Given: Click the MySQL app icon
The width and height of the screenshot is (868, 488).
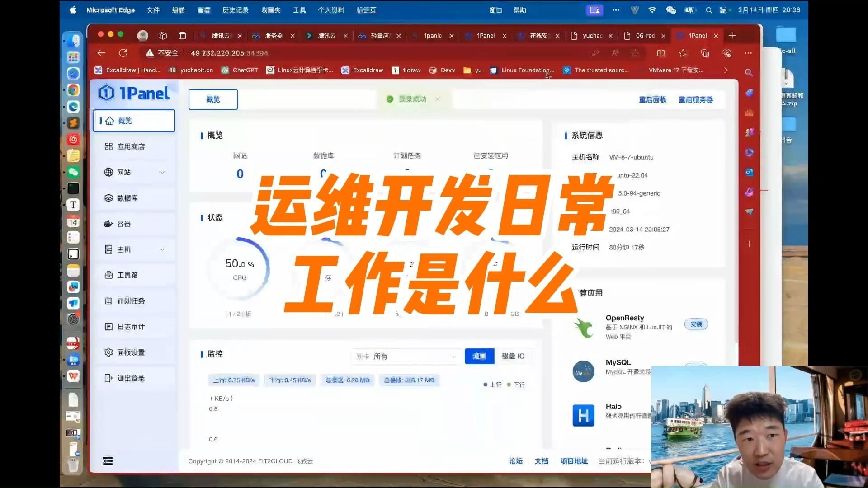Looking at the screenshot, I should 583,371.
